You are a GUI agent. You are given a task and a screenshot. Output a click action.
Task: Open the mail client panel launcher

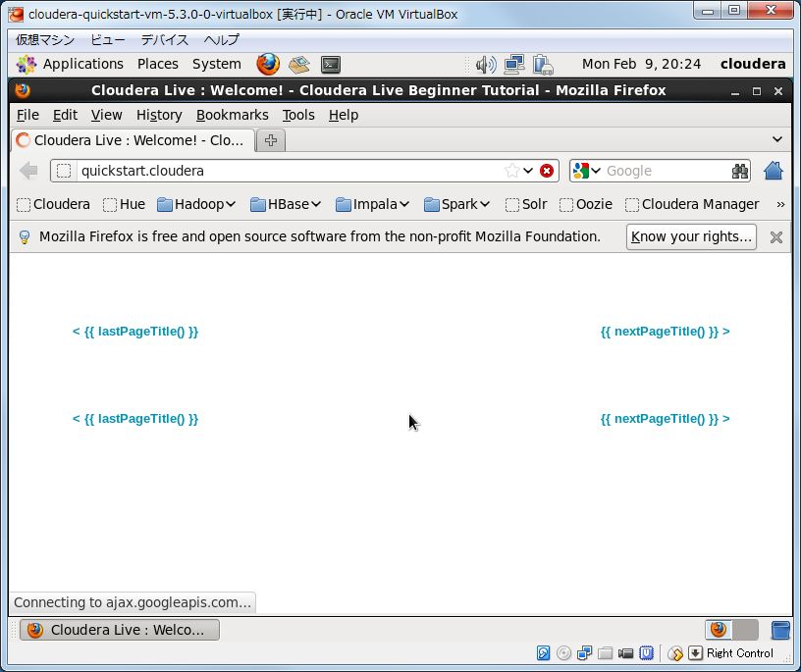299,65
